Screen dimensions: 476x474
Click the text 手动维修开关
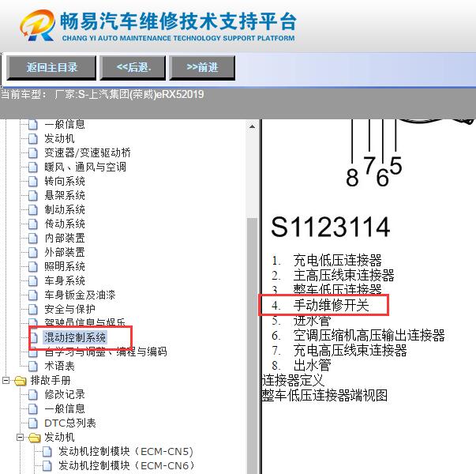[x=332, y=305]
